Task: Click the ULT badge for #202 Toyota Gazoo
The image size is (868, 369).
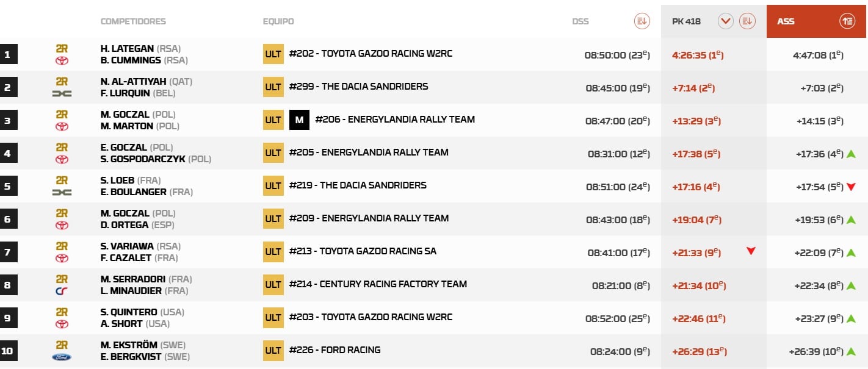Action: tap(273, 54)
